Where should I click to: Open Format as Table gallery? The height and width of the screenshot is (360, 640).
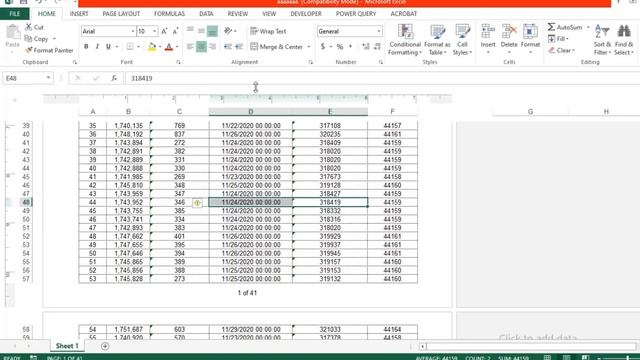[x=437, y=40]
